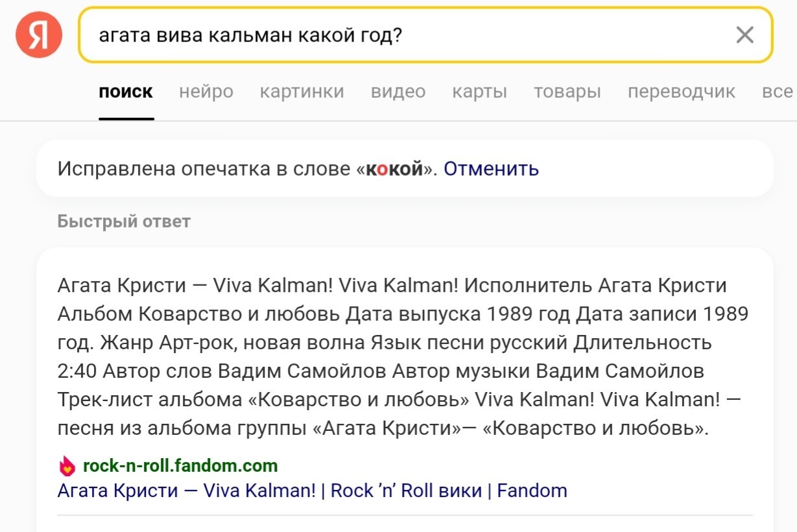This screenshot has height=532, width=797.
Task: Open the товары tab
Action: pos(567,92)
